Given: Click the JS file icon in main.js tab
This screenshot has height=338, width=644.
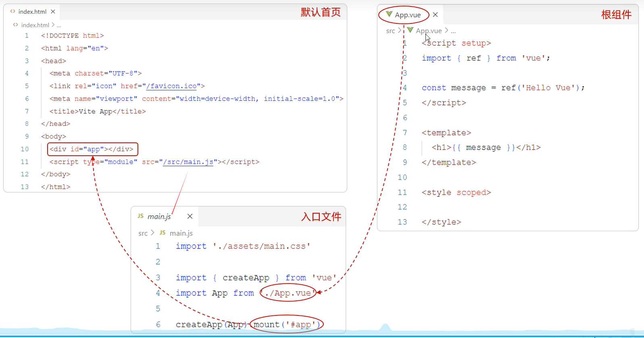Looking at the screenshot, I should [x=140, y=216].
